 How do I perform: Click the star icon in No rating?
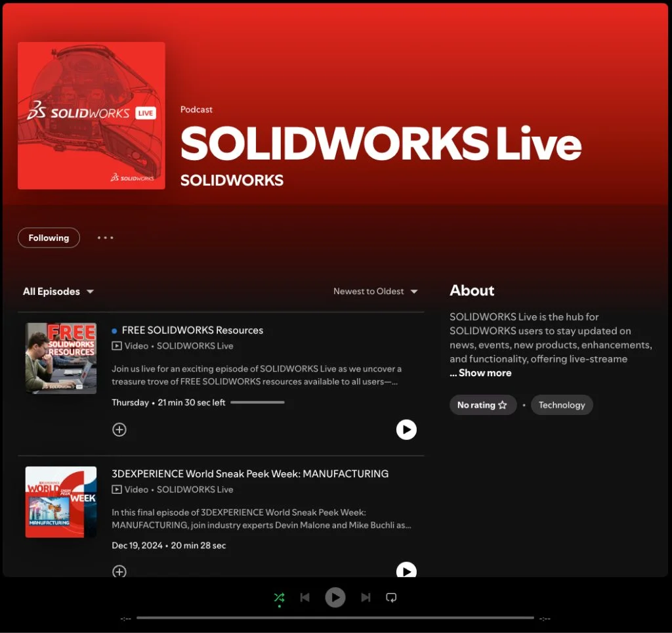[503, 405]
